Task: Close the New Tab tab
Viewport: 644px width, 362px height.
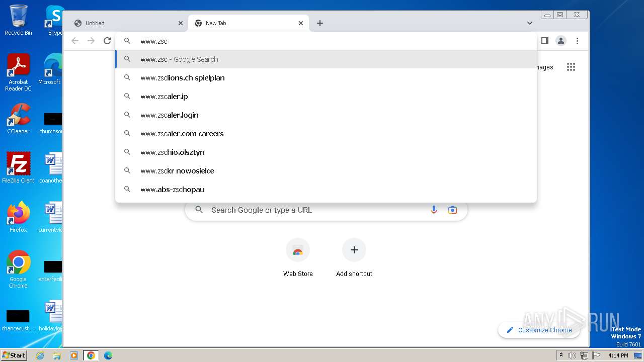Action: coord(301,23)
